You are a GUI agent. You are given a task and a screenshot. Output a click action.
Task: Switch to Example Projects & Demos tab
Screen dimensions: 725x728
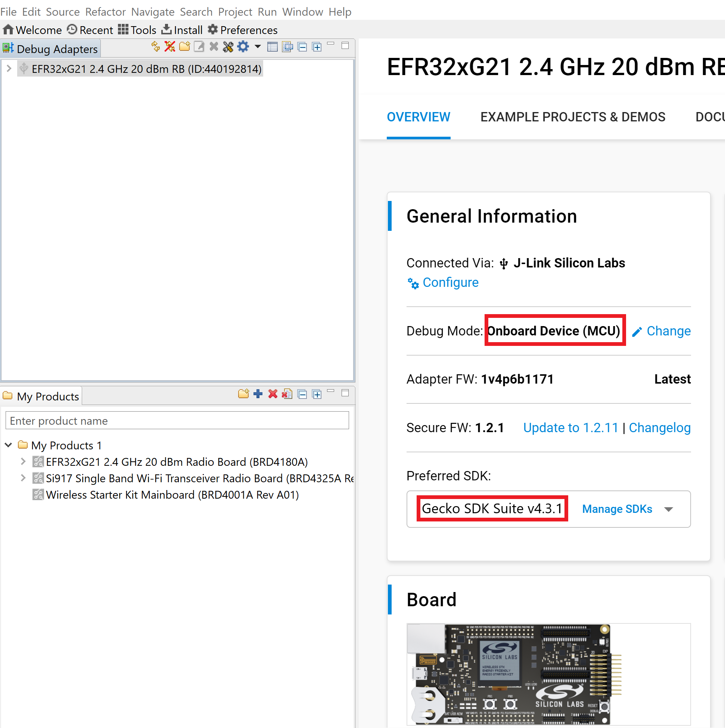coord(572,117)
